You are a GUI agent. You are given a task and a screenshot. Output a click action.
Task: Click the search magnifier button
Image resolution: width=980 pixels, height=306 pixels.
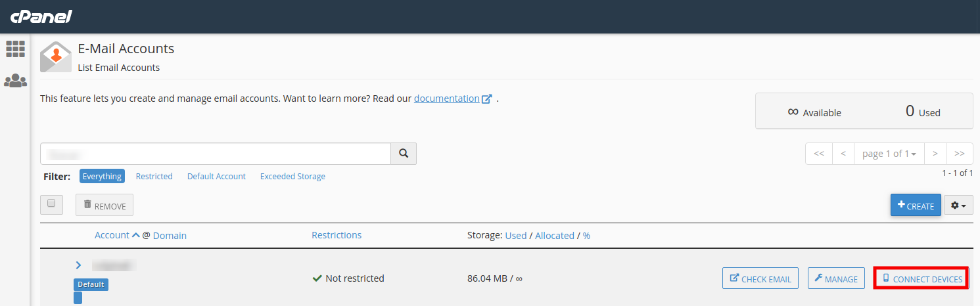tap(404, 154)
